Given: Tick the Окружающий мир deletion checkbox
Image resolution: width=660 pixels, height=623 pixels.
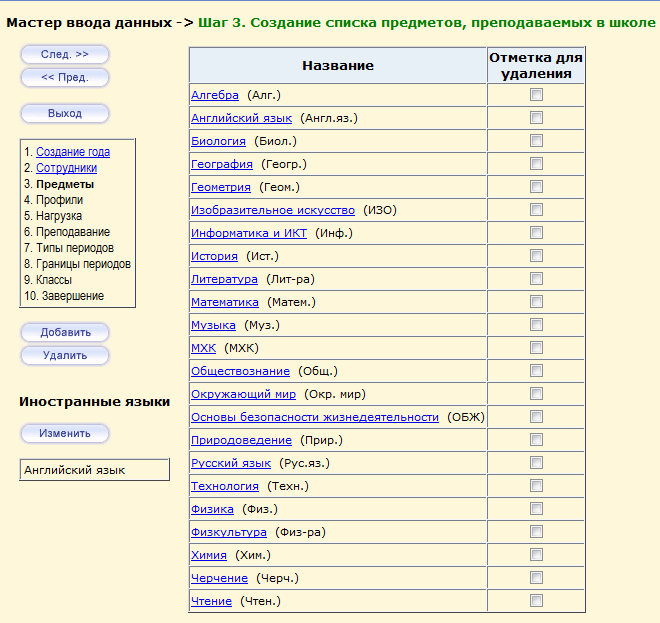Looking at the screenshot, I should pos(536,394).
